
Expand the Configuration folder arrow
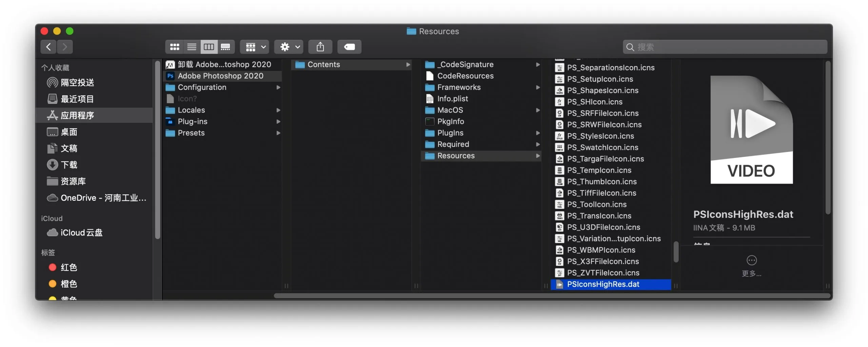point(278,87)
